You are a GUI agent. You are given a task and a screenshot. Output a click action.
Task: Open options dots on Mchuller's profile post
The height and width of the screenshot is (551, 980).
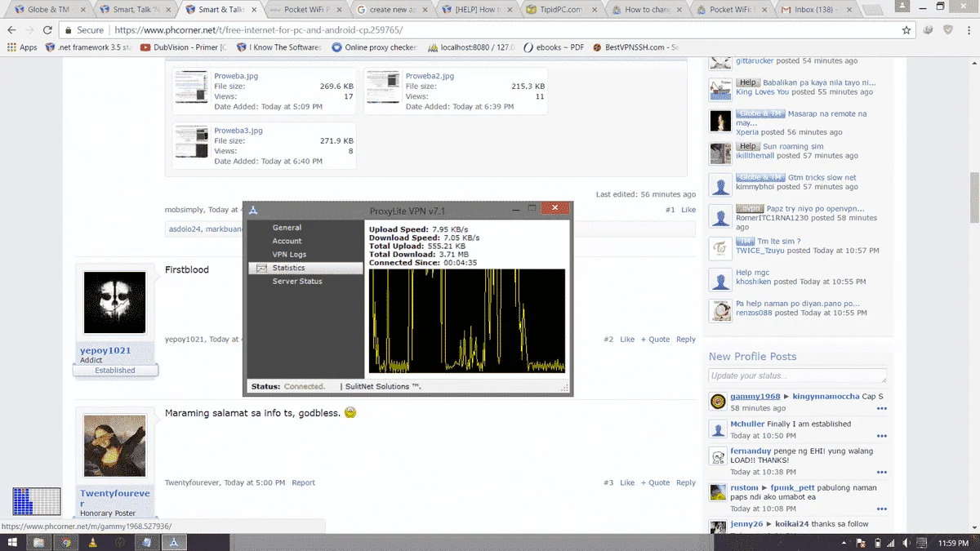pos(881,436)
